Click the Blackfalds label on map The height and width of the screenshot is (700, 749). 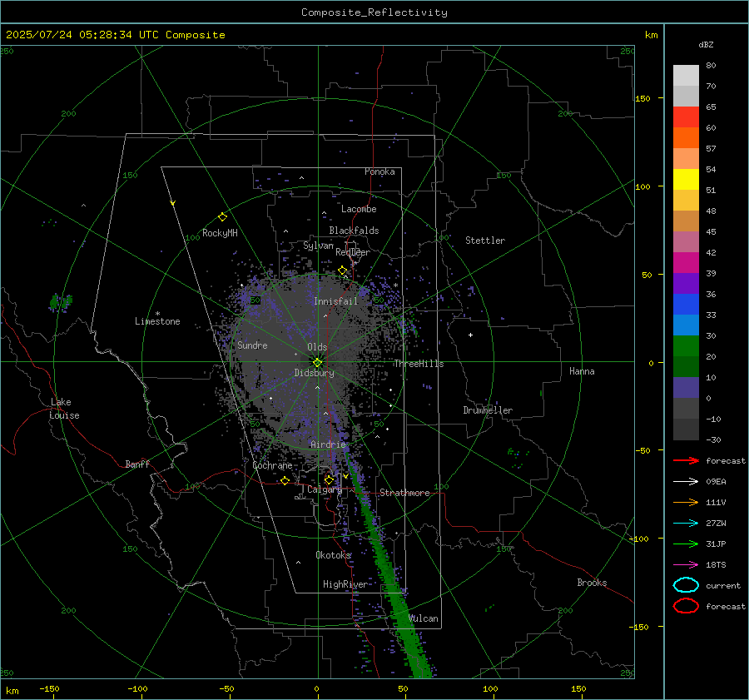[354, 231]
